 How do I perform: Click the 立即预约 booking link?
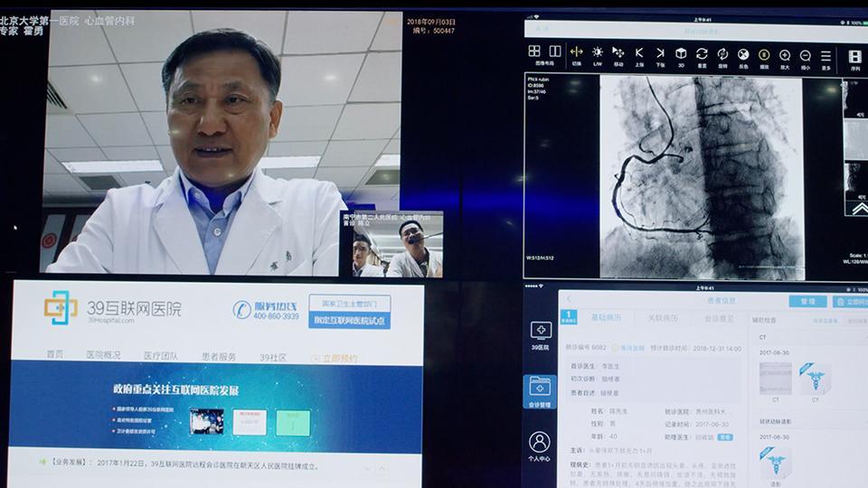[335, 359]
